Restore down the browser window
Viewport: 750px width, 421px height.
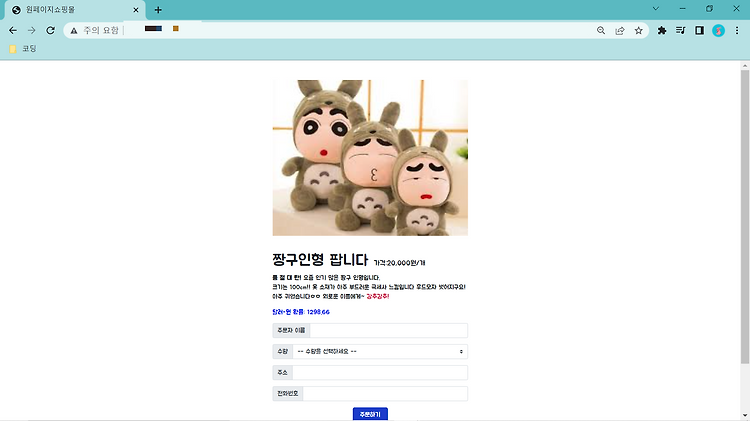[x=709, y=9]
